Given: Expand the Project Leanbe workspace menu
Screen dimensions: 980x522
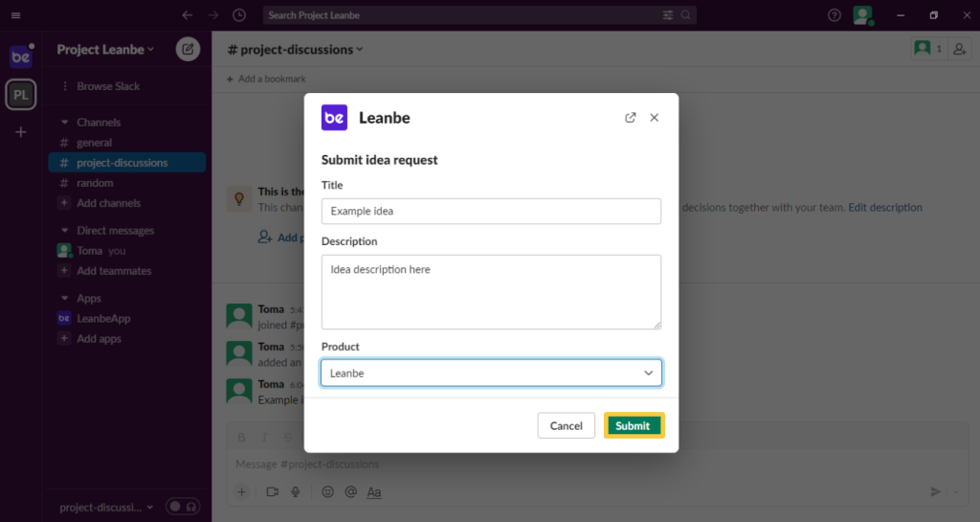Looking at the screenshot, I should click(x=105, y=50).
